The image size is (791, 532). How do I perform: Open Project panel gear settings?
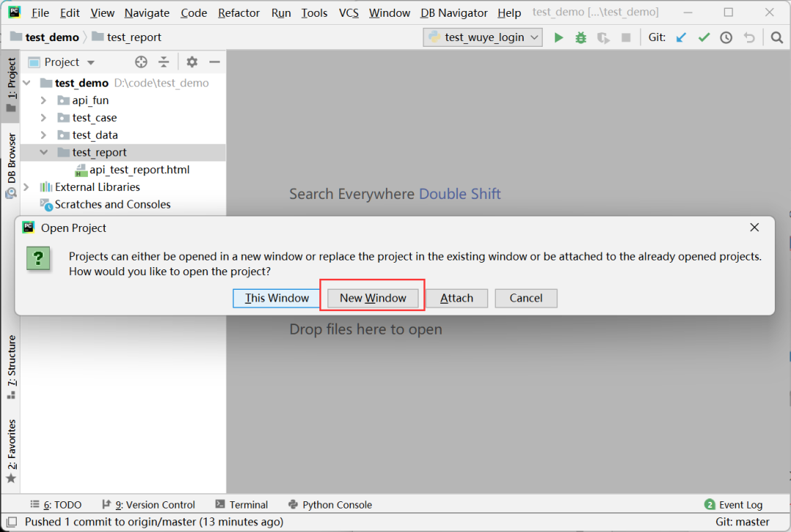(x=192, y=62)
